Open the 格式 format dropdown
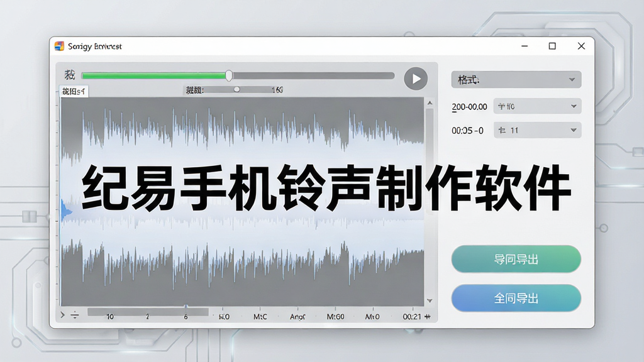The image size is (644, 362). pyautogui.click(x=516, y=80)
